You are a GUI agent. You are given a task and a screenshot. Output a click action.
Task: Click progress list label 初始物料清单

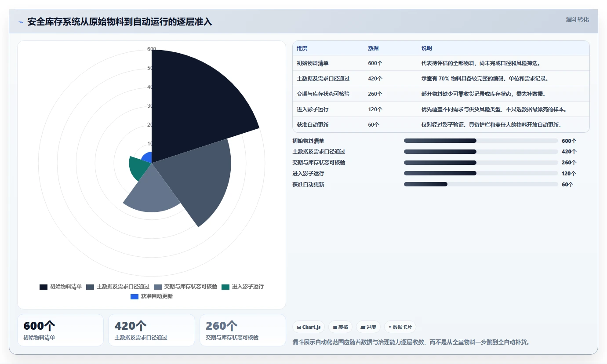[x=308, y=141]
